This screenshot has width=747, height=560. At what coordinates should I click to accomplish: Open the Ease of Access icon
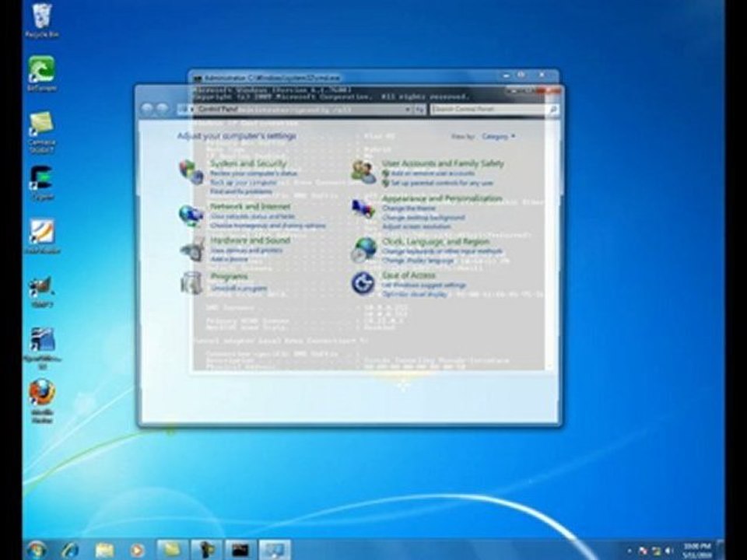coord(363,283)
